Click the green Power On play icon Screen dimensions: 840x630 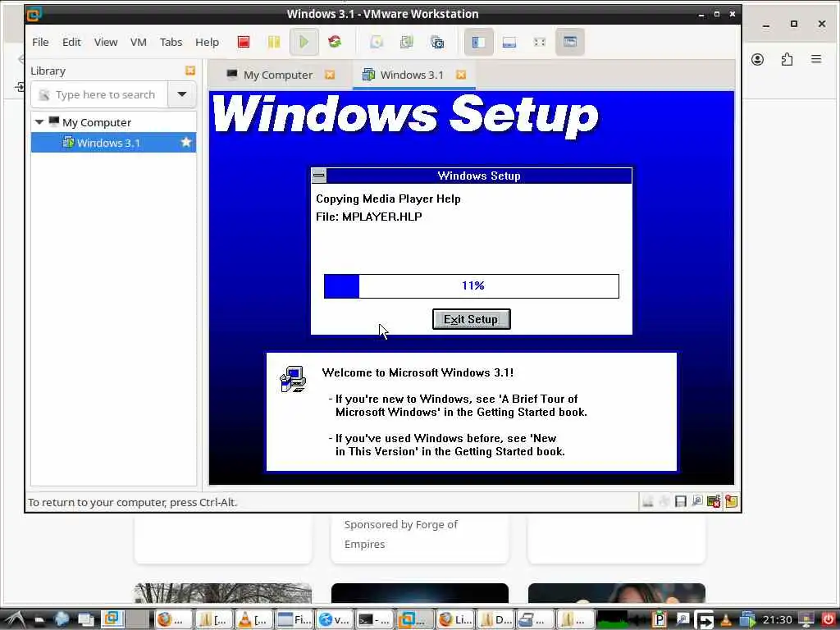304,42
